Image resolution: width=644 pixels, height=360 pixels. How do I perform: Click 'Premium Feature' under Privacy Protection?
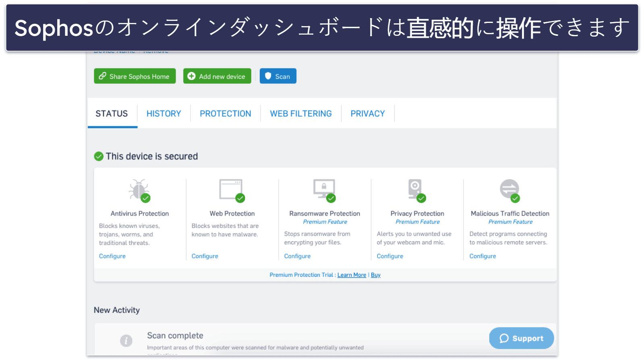(418, 222)
